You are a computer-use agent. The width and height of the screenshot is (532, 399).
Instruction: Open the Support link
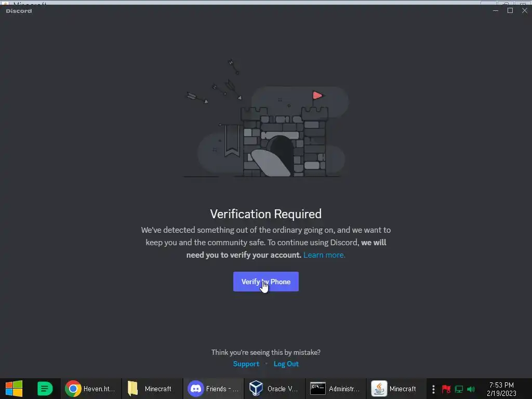point(246,364)
